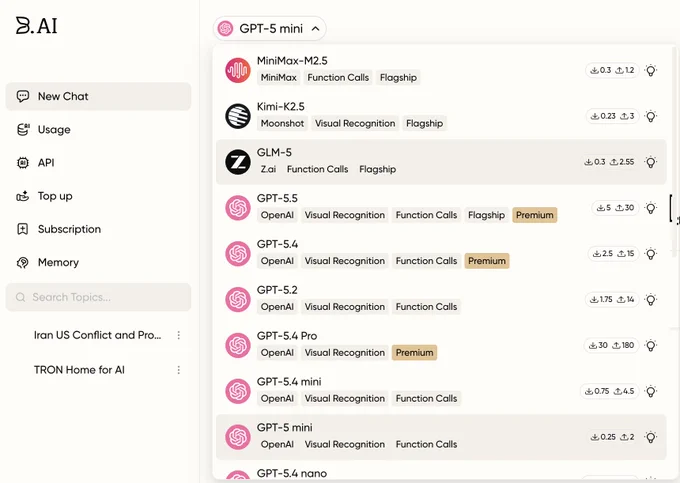Click the Premium badge on GPT-5.5
The height and width of the screenshot is (483, 680).
[x=535, y=215]
